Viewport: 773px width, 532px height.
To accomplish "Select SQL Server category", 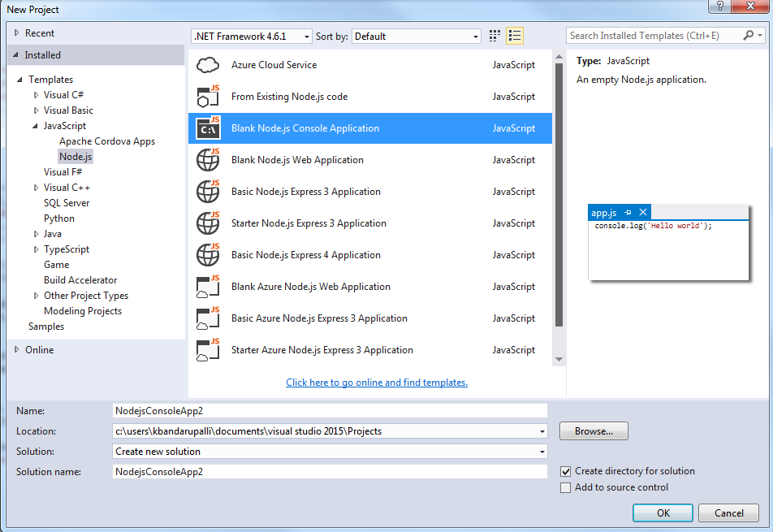I will [67, 202].
